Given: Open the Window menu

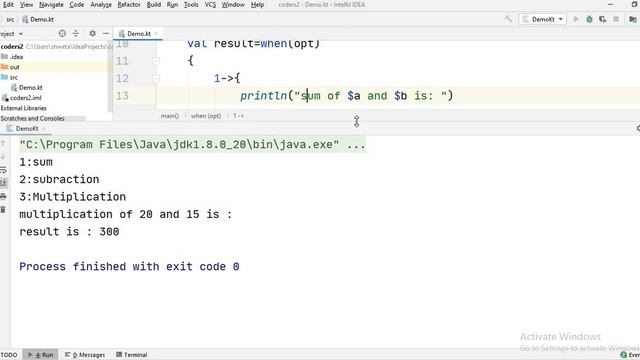Looking at the screenshot, I should (x=233, y=4).
